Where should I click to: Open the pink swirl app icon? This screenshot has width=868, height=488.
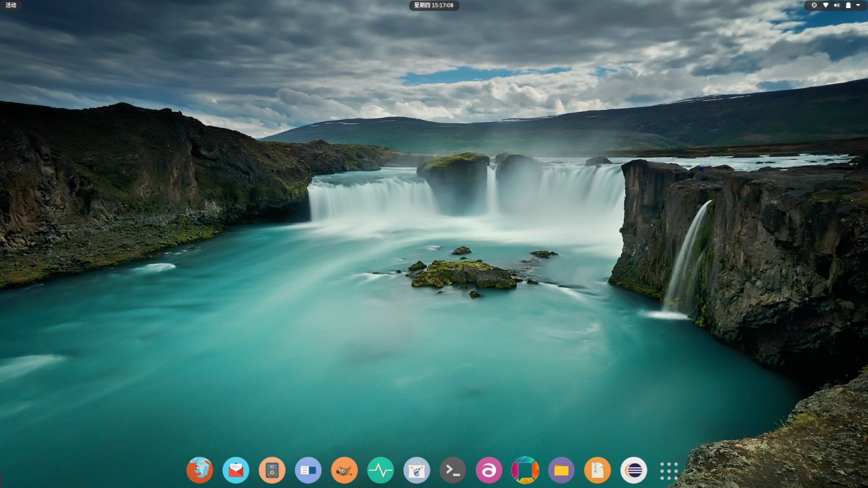(489, 470)
